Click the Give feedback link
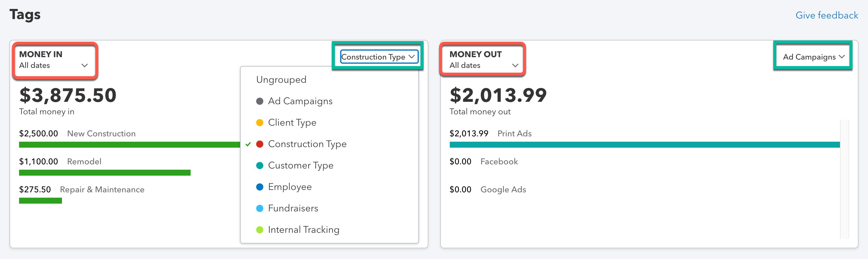The image size is (868, 259). pos(827,15)
